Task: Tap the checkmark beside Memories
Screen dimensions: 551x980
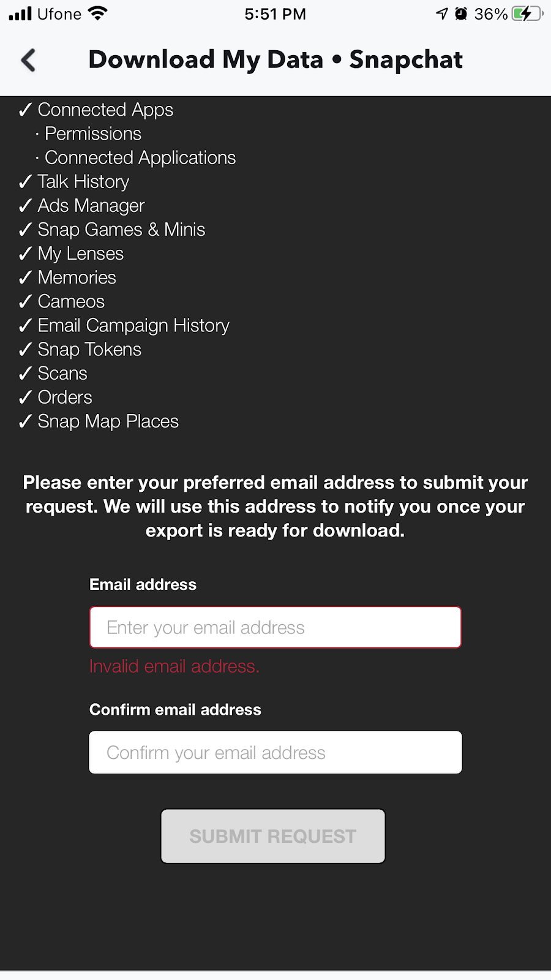Action: coord(25,278)
